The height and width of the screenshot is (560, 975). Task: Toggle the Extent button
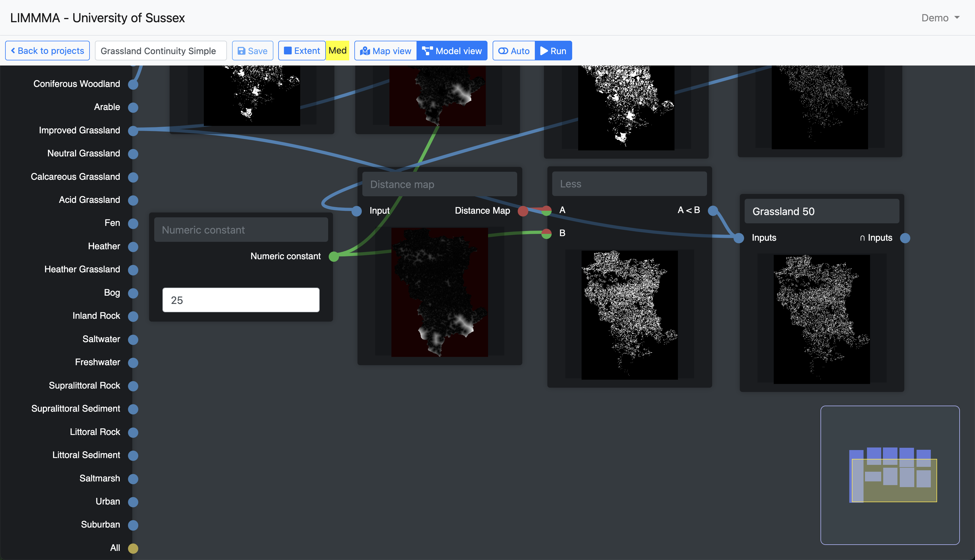point(302,51)
